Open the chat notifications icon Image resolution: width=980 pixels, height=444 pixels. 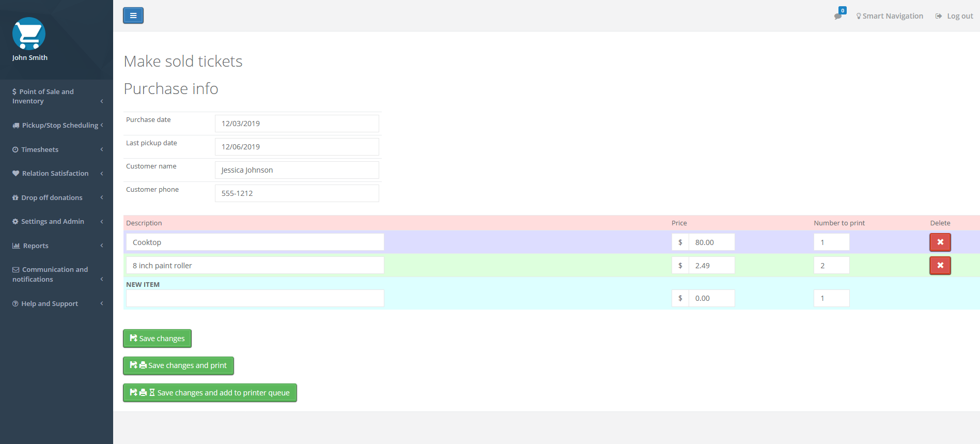[x=838, y=16]
